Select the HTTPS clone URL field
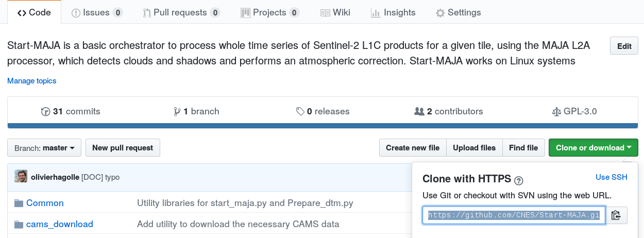 514,215
